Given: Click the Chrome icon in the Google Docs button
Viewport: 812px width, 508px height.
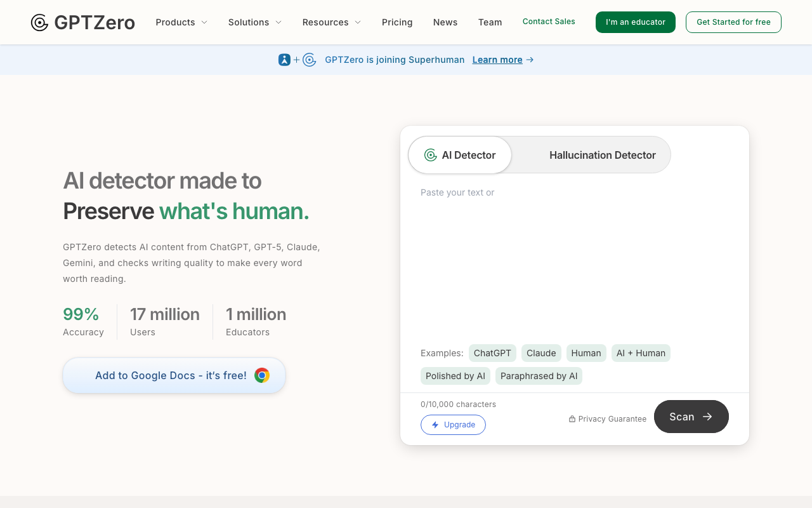Looking at the screenshot, I should [262, 375].
